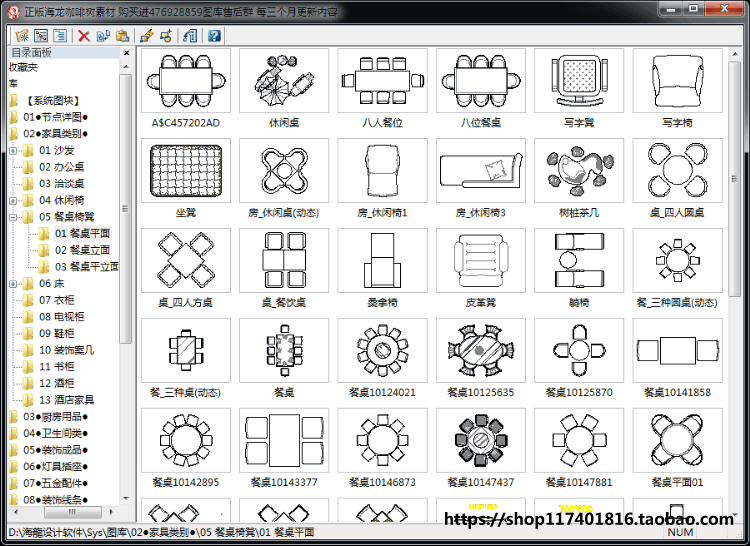Click the new folder star toolbar icon
This screenshot has height=546, width=750.
pos(22,35)
